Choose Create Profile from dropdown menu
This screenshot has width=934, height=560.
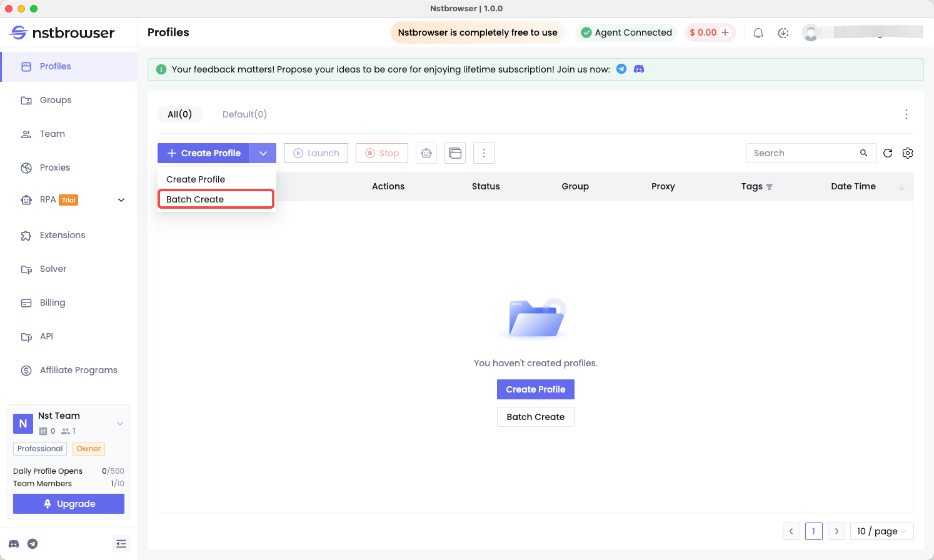pyautogui.click(x=216, y=179)
